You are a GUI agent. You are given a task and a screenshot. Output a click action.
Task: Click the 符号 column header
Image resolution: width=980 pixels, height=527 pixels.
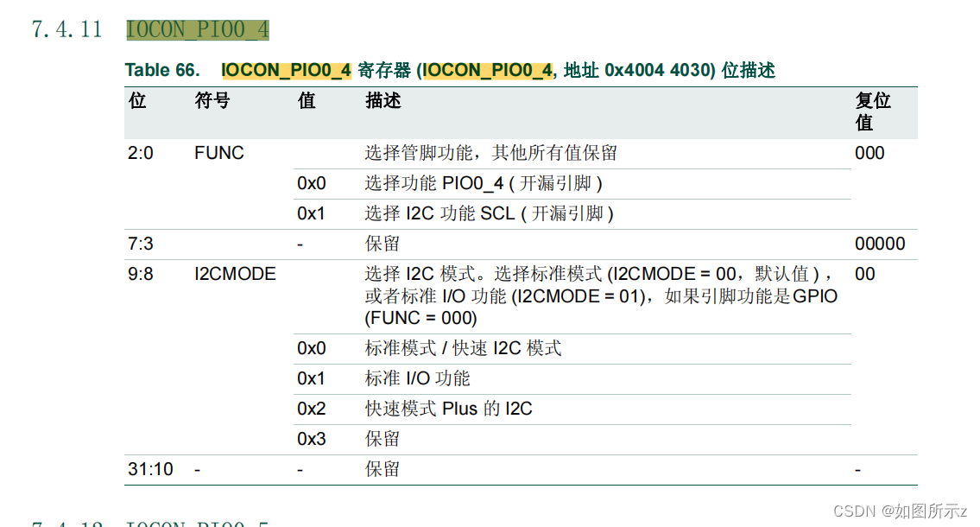[x=211, y=101]
